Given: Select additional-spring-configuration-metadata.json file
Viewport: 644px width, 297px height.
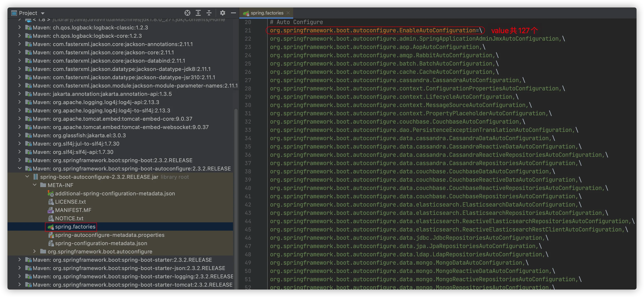Looking at the screenshot, I should (x=115, y=194).
